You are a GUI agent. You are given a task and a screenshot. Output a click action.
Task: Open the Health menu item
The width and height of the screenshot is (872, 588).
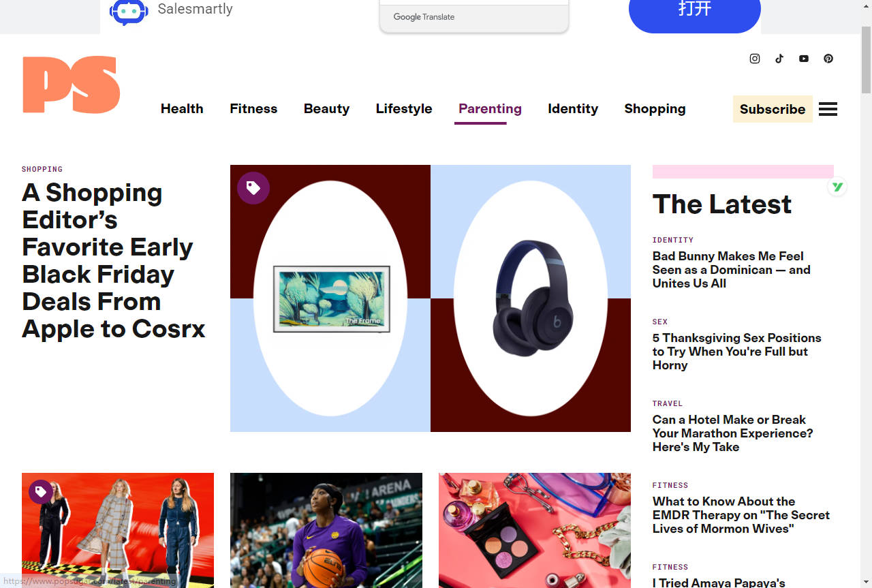[x=182, y=109]
